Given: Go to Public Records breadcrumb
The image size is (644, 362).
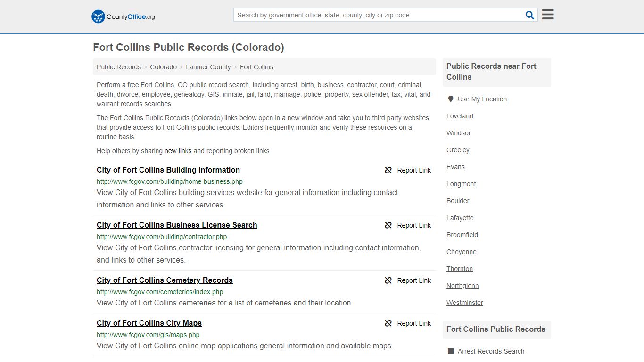Looking at the screenshot, I should point(119,67).
